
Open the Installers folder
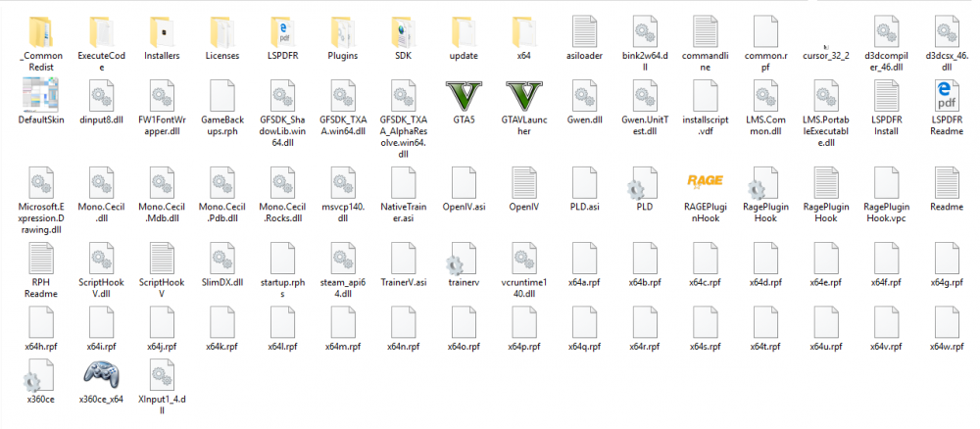point(162,32)
